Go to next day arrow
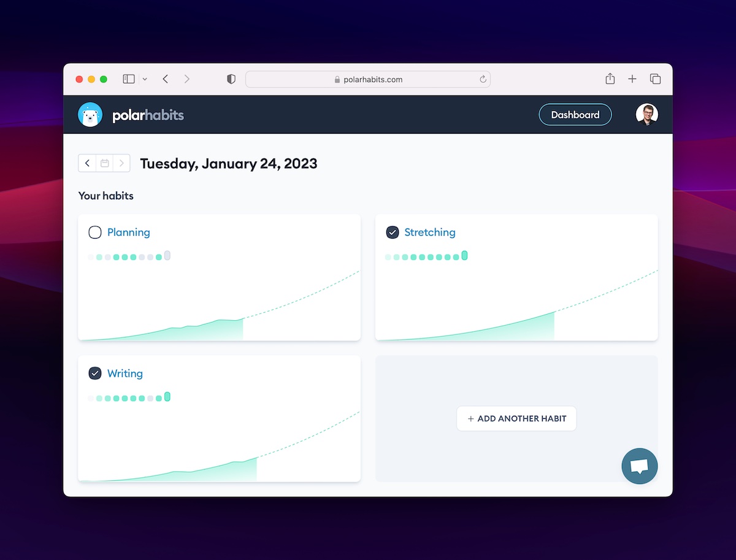 point(121,163)
